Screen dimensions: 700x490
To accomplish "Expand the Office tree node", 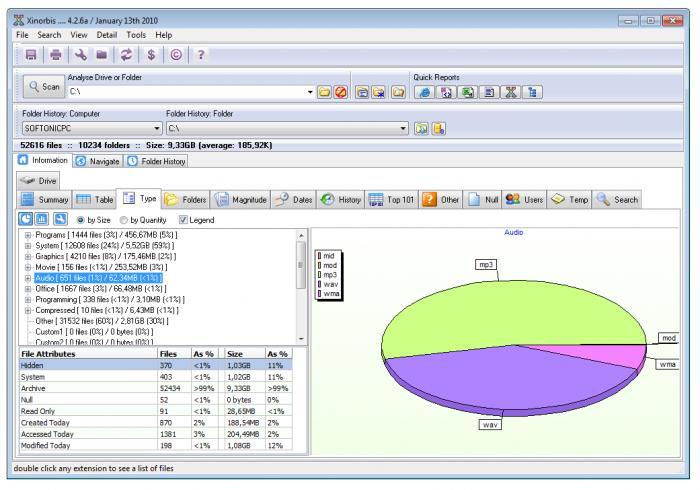I will click(28, 289).
